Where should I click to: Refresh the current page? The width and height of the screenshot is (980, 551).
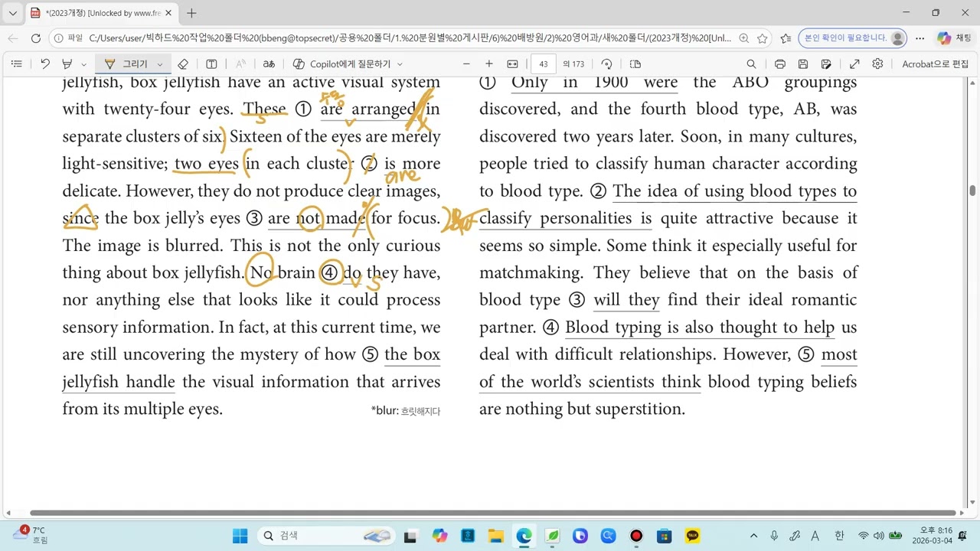36,38
